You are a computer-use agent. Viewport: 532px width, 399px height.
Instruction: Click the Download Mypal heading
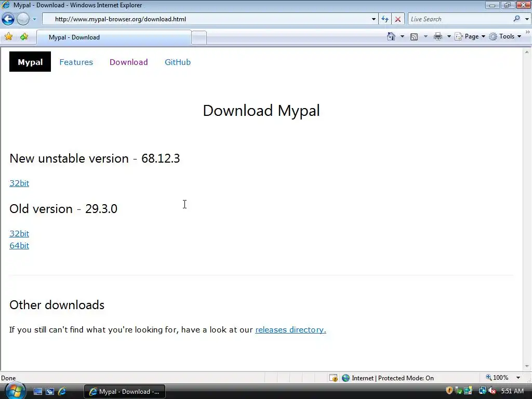261,111
